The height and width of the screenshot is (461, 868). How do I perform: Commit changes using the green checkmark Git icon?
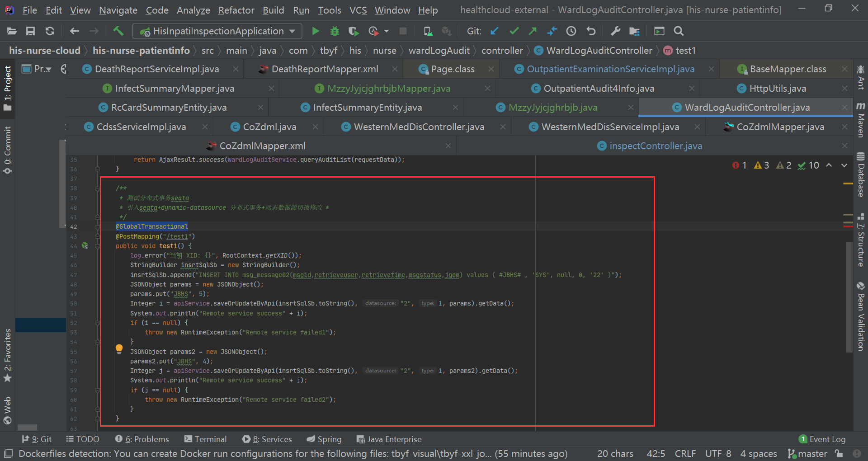pyautogui.click(x=514, y=31)
